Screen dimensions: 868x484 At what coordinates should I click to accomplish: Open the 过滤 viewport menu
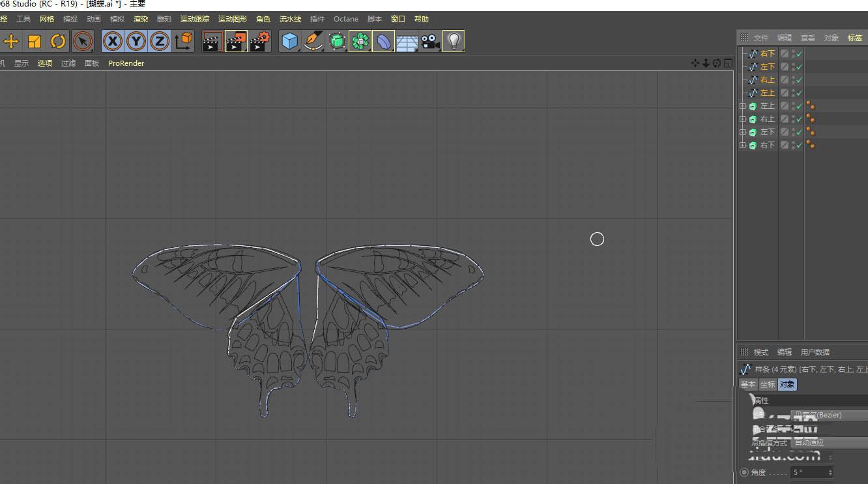[x=68, y=63]
